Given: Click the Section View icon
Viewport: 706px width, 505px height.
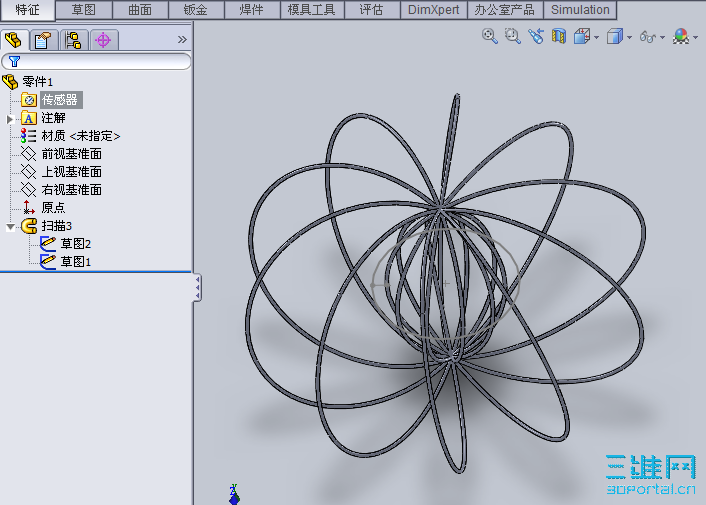Looking at the screenshot, I should click(559, 37).
